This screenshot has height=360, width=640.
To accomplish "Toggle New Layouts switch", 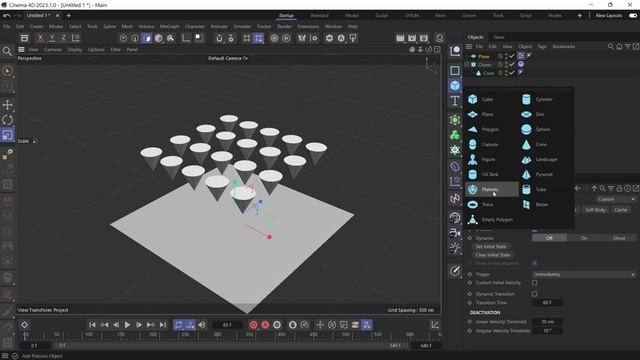I will coord(633,16).
